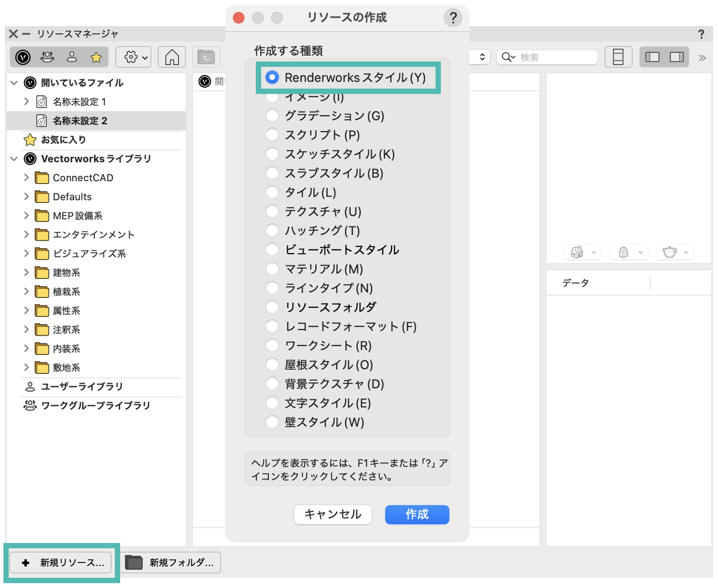Click the 作成 button

[x=417, y=514]
